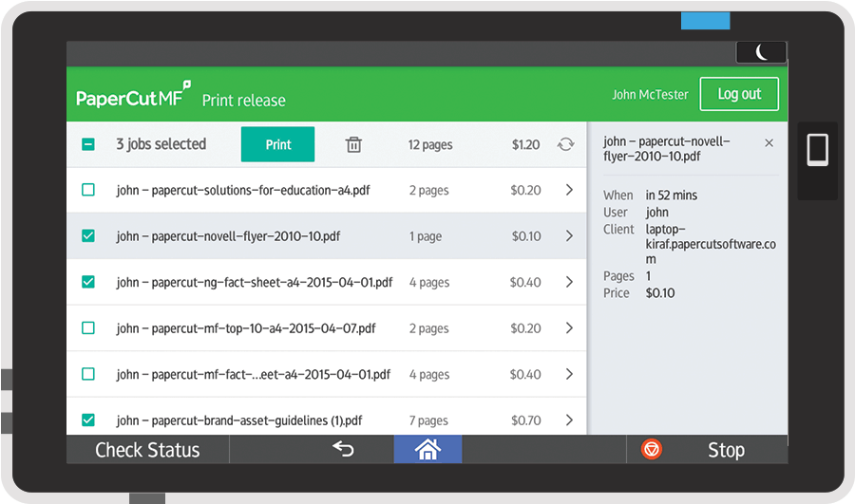Click the User 'john' detail value

pyautogui.click(x=656, y=213)
